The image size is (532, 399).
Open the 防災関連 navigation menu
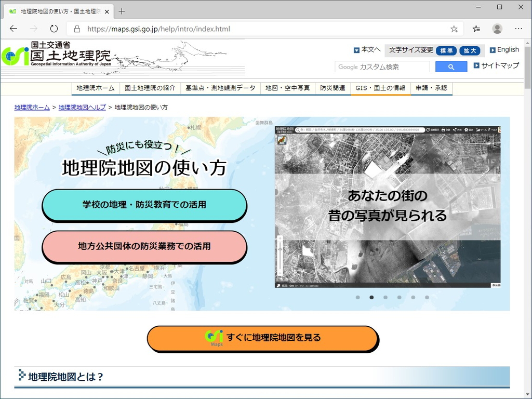pos(332,88)
